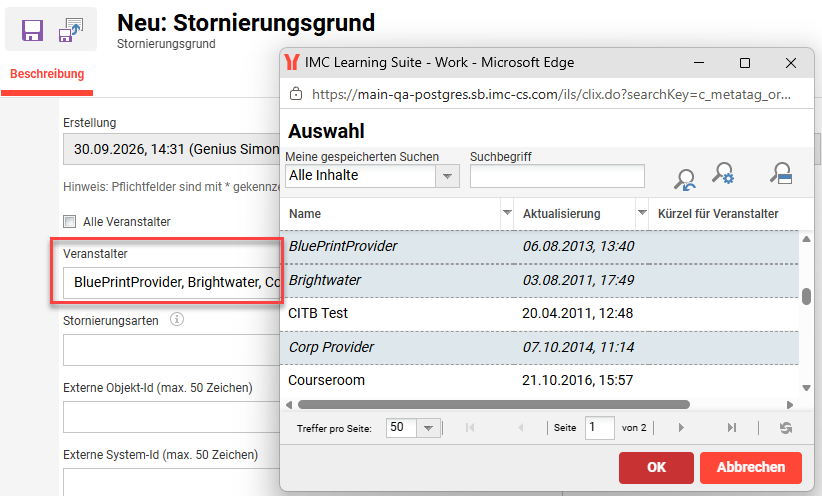Click the refresh icon in the pagination bar
This screenshot has height=496, width=822.
point(785,428)
